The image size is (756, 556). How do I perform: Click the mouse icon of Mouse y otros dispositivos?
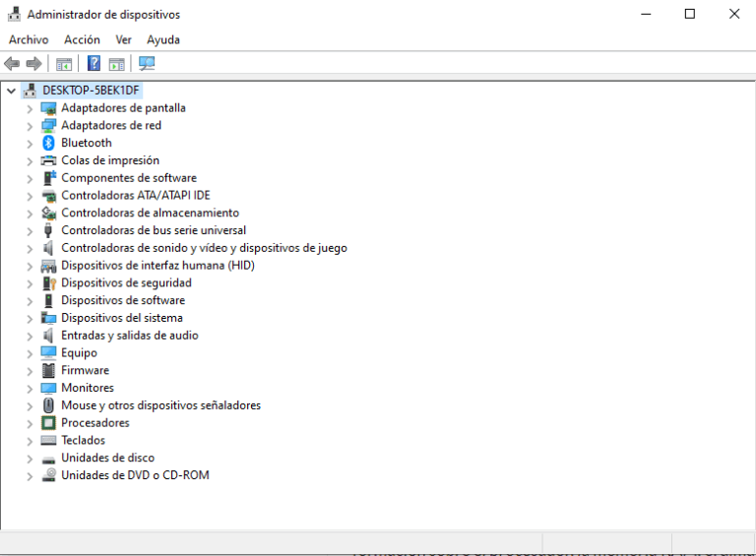[x=48, y=405]
